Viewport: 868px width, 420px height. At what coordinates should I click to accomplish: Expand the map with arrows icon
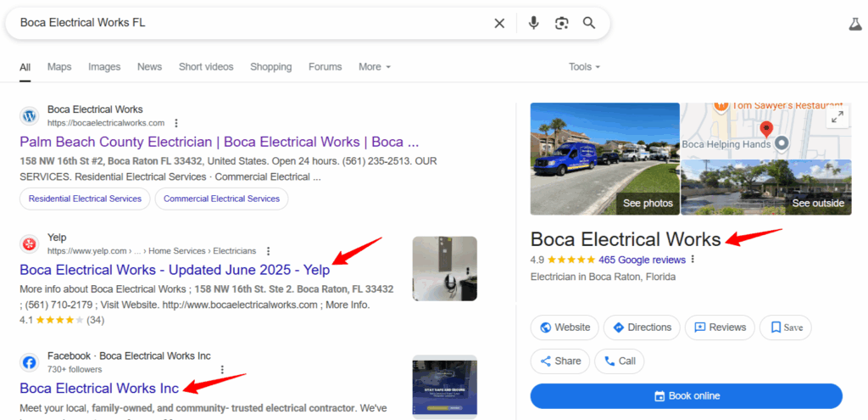click(837, 117)
